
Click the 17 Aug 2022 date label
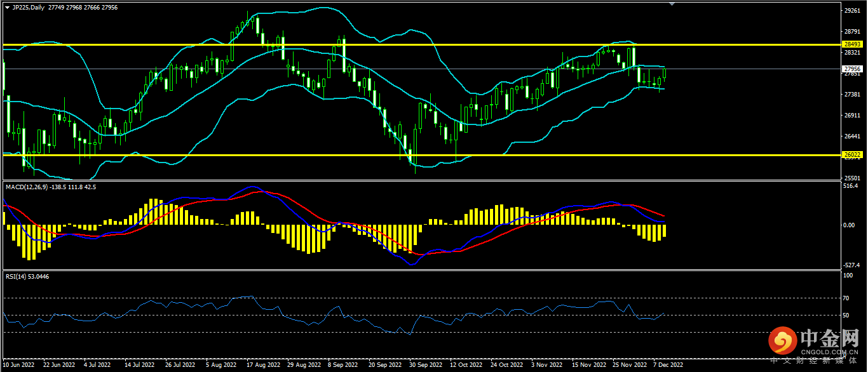(x=263, y=366)
